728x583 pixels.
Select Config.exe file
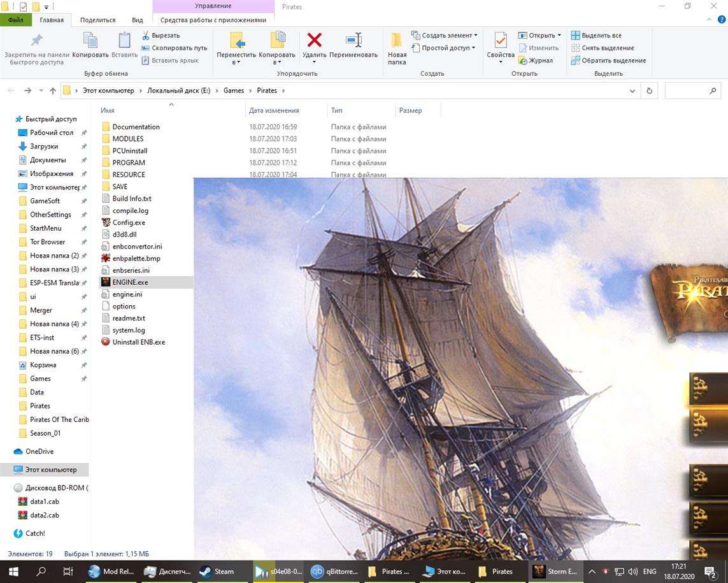coord(129,222)
